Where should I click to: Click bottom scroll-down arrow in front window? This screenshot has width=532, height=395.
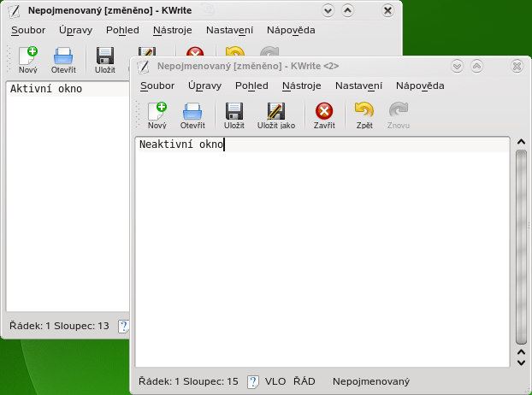(x=521, y=363)
